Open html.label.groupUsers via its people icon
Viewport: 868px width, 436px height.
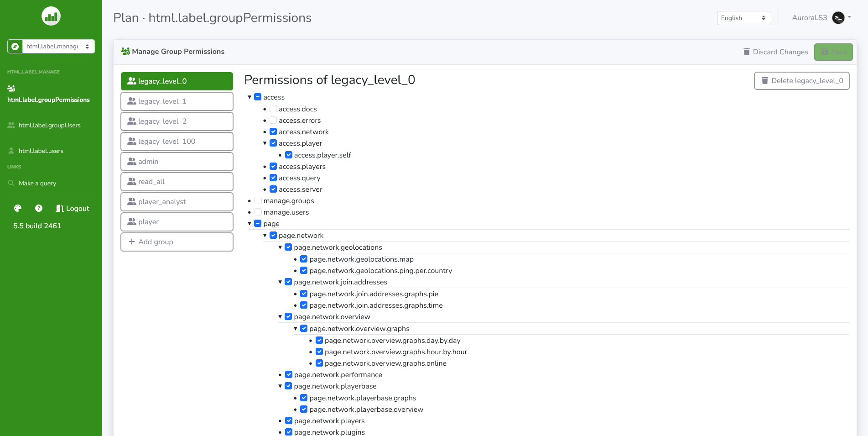[10, 125]
